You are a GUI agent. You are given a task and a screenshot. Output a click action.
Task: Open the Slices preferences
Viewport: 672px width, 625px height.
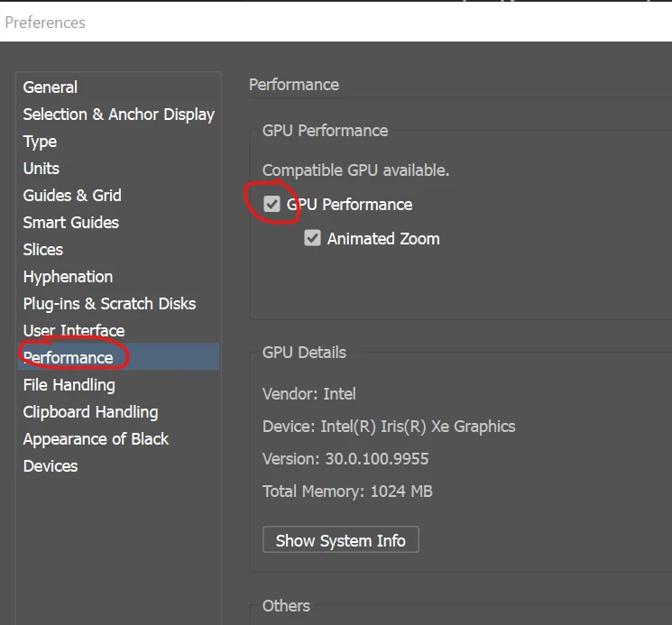43,250
